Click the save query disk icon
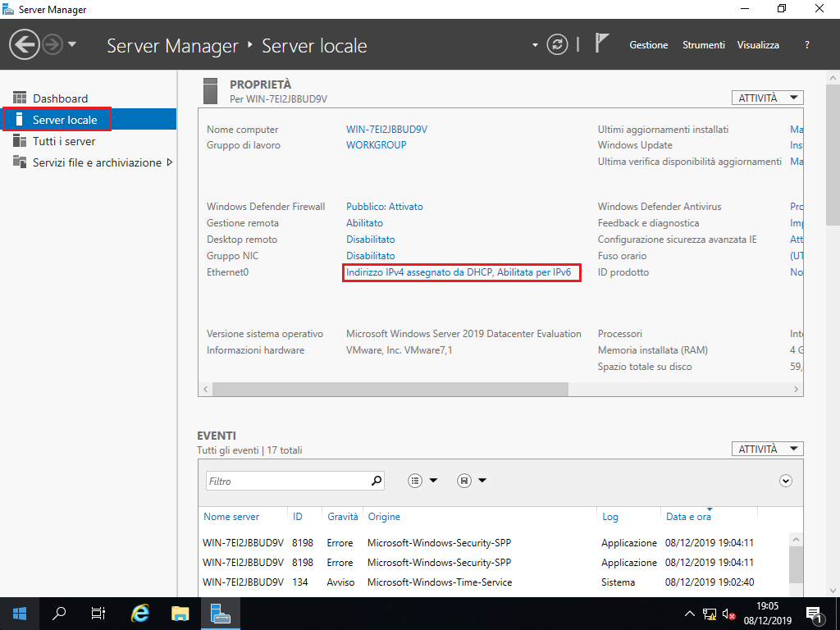This screenshot has width=840, height=630. coord(464,481)
